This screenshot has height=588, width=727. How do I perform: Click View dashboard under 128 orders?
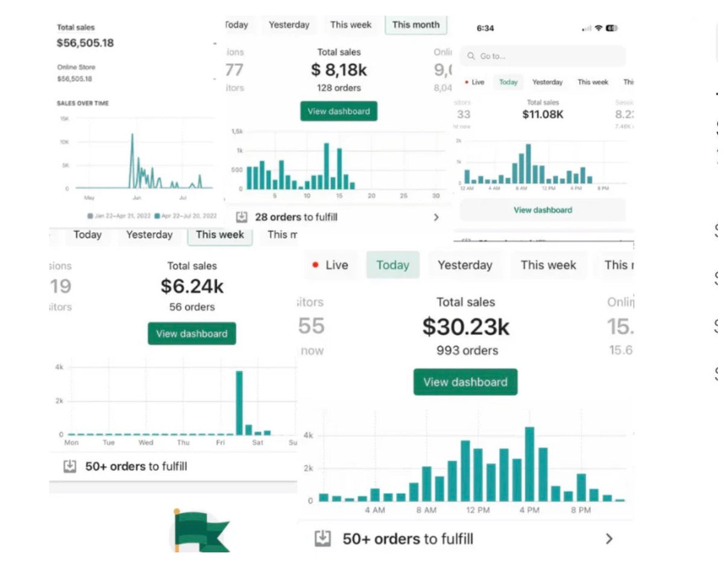point(339,111)
